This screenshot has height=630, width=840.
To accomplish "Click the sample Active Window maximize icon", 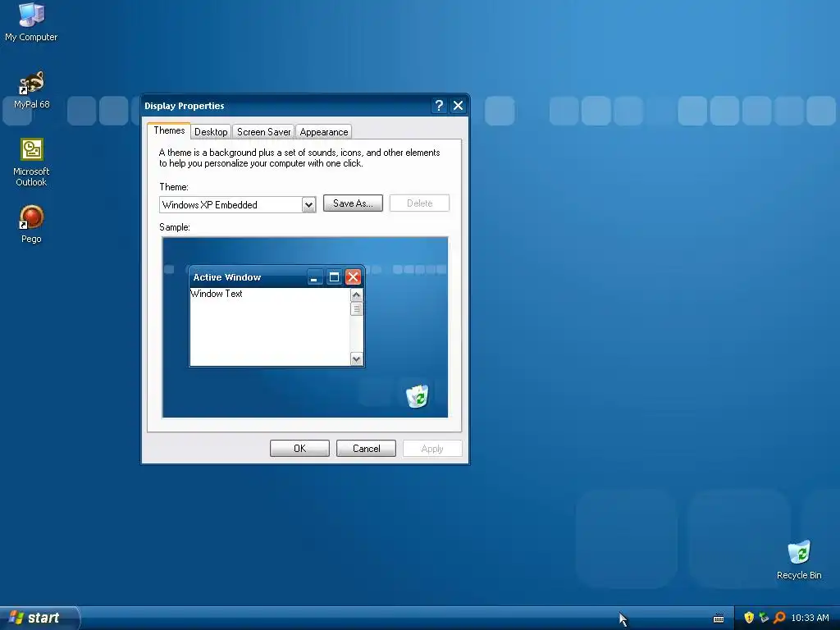I will 334,277.
